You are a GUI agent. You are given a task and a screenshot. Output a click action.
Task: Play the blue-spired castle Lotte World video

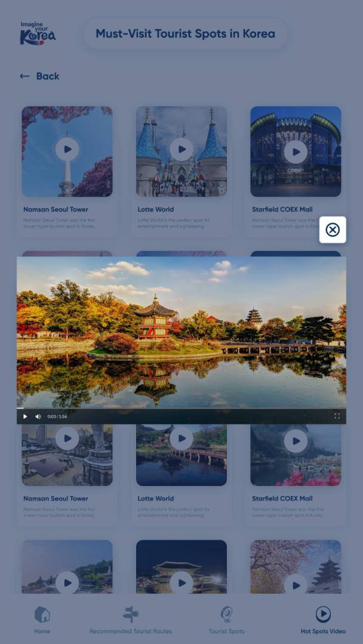click(181, 150)
